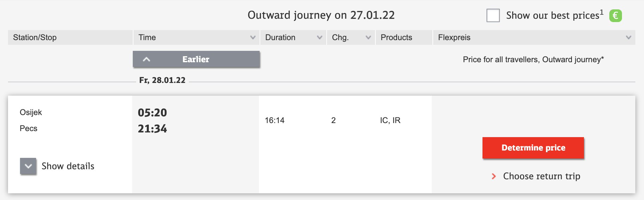The image size is (644, 200).
Task: Click the green euro icon
Action: point(615,15)
